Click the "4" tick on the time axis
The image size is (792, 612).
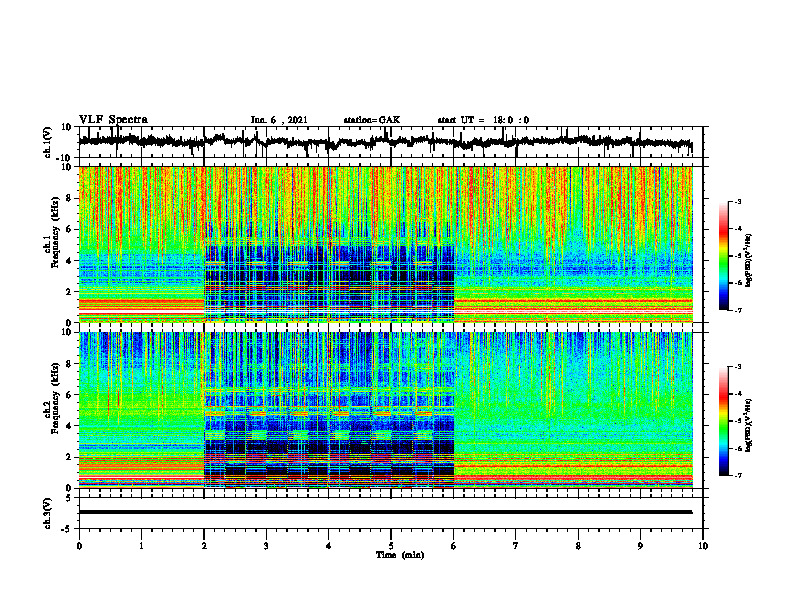pos(329,546)
